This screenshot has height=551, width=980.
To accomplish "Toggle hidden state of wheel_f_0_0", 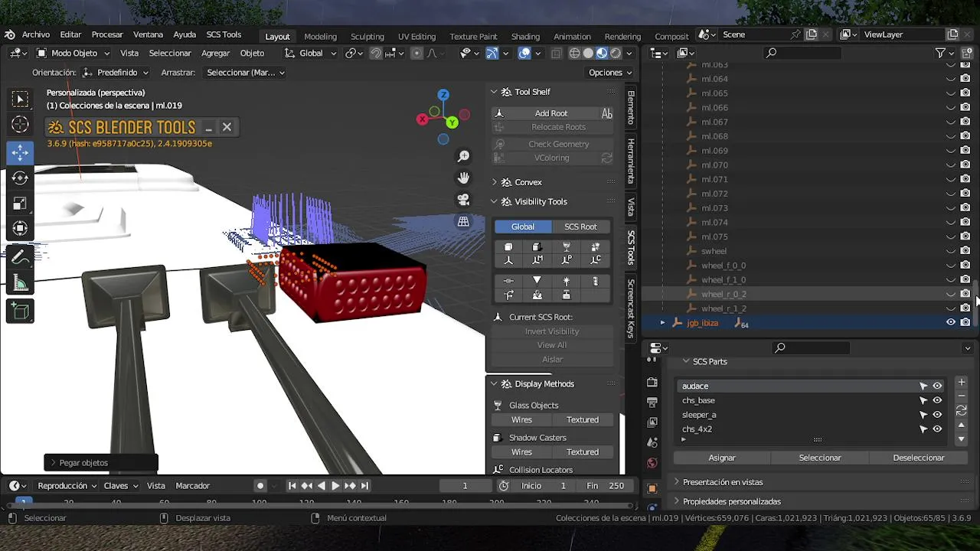I will [951, 266].
